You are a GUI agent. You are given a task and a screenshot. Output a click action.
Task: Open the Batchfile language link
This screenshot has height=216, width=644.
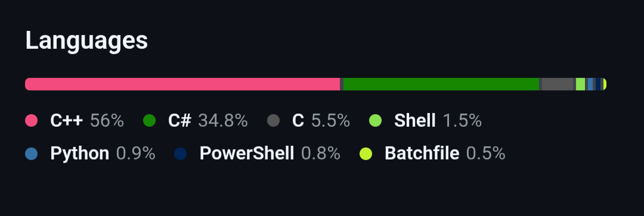pyautogui.click(x=422, y=154)
